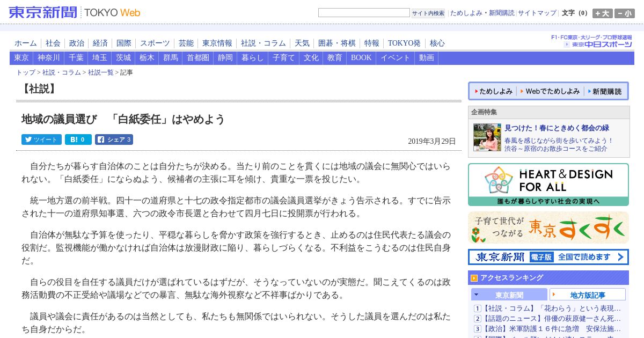
Task: Open the 東京情報 section
Action: 217,43
